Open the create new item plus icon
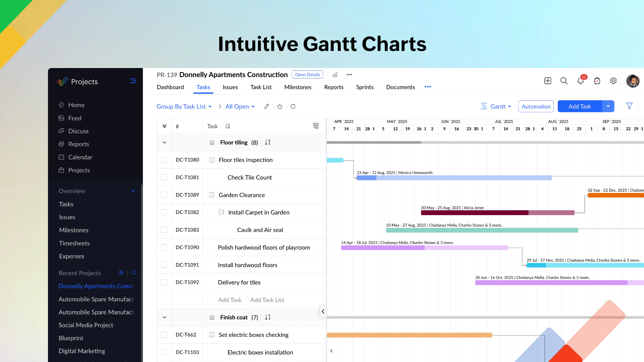Viewport: 644px width, 362px height. [x=547, y=81]
